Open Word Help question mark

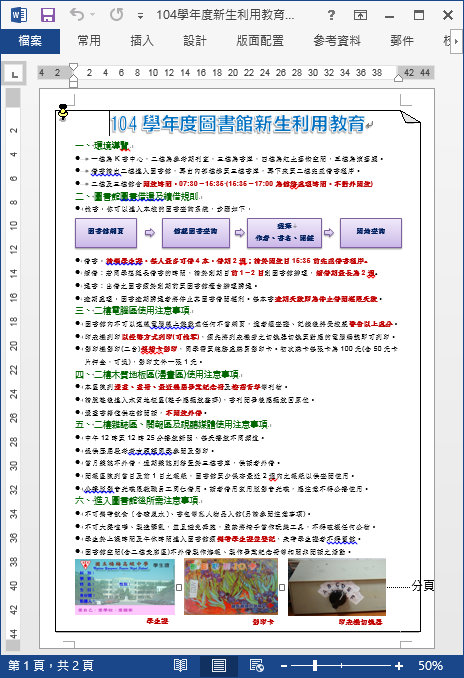point(331,15)
